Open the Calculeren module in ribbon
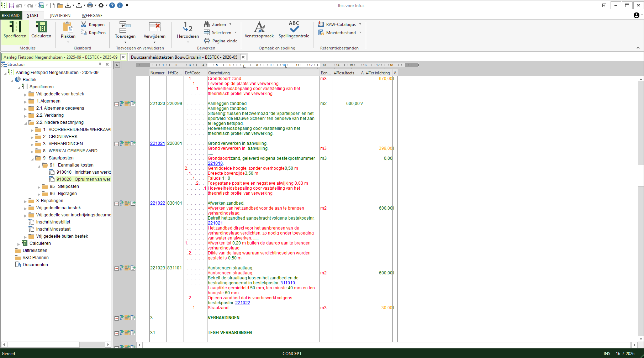The width and height of the screenshot is (644, 358). pyautogui.click(x=41, y=30)
